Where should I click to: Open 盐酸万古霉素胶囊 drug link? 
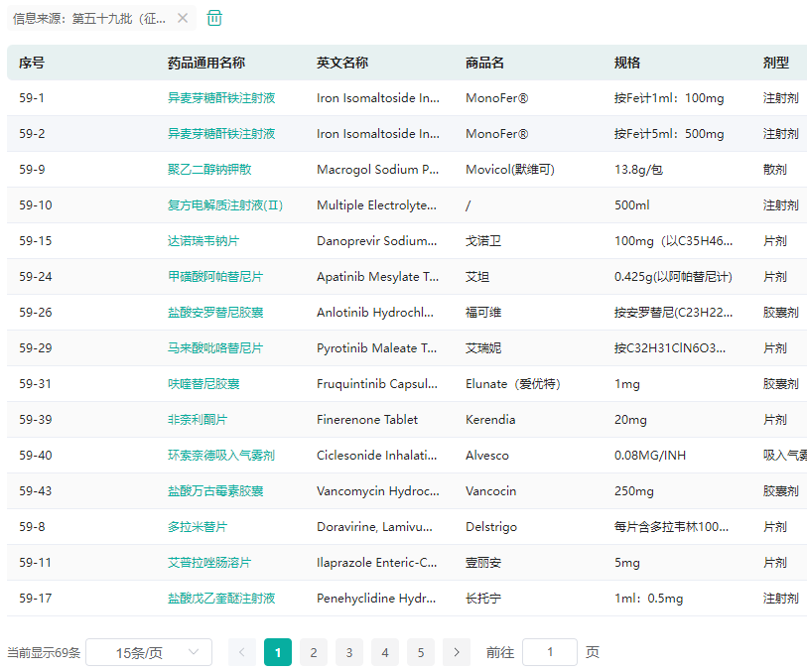(215, 491)
